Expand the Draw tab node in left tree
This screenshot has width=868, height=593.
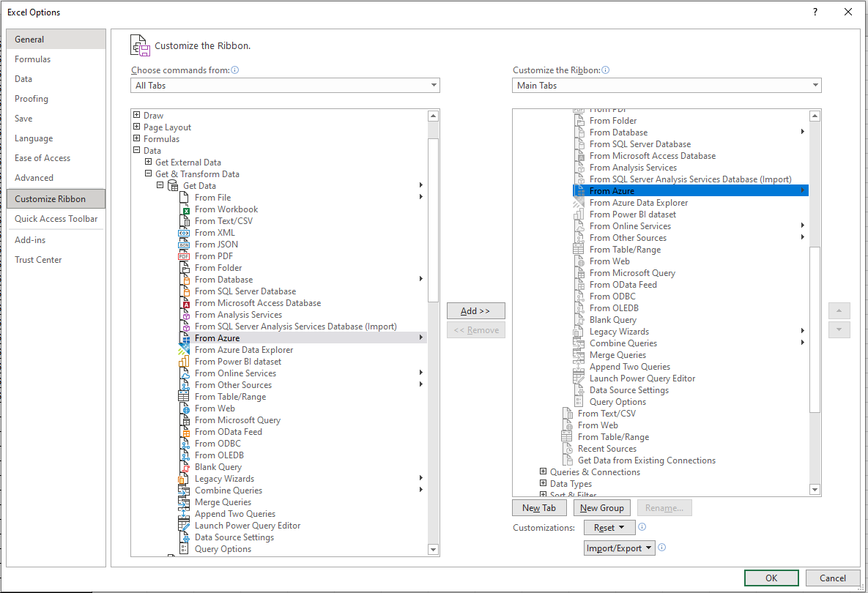pyautogui.click(x=136, y=115)
